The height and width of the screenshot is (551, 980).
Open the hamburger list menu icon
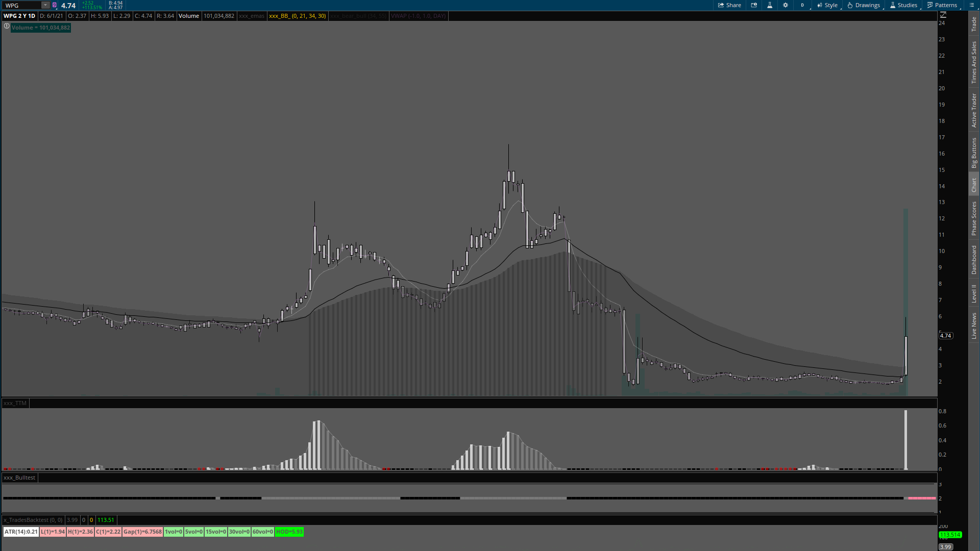point(972,5)
